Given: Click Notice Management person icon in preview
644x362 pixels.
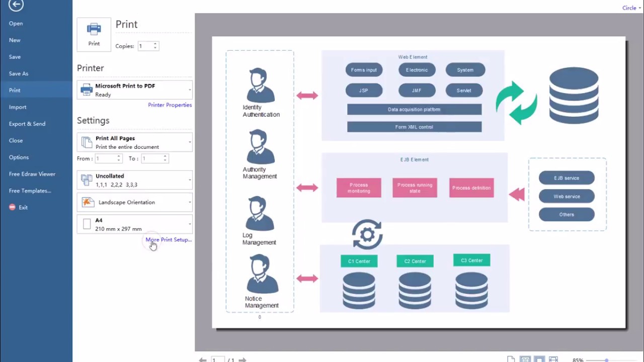Looking at the screenshot, I should coord(262,274).
